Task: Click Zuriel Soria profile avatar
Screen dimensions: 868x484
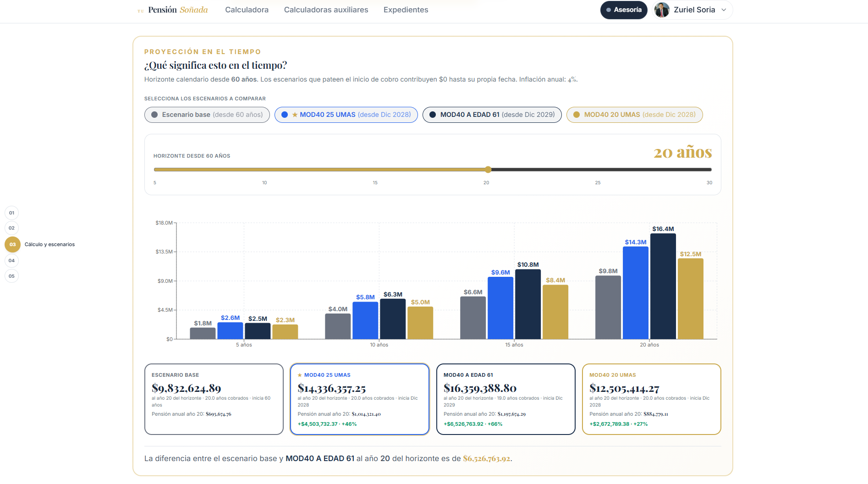Action: coord(661,10)
